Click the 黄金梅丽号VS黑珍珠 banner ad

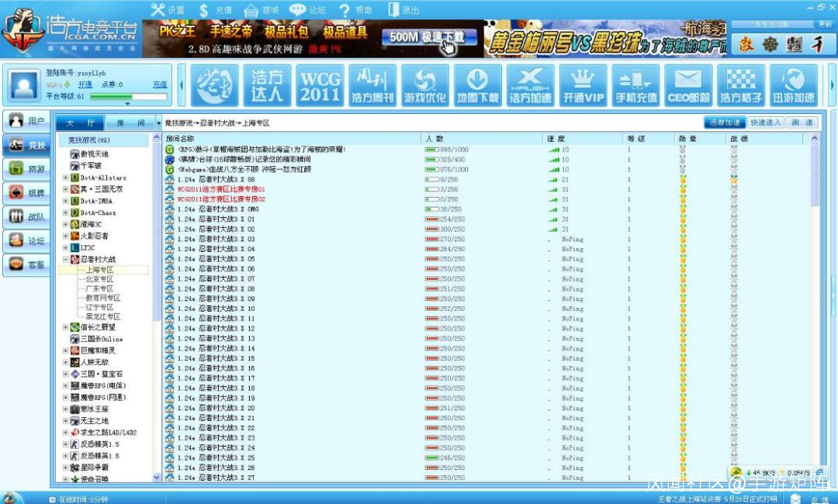(x=605, y=39)
